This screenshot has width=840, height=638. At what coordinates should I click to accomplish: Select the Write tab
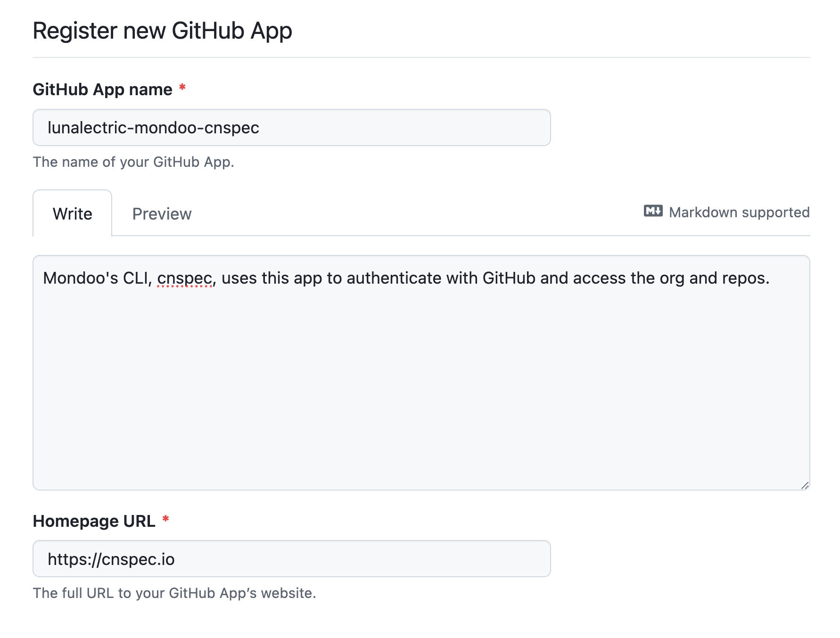(72, 213)
